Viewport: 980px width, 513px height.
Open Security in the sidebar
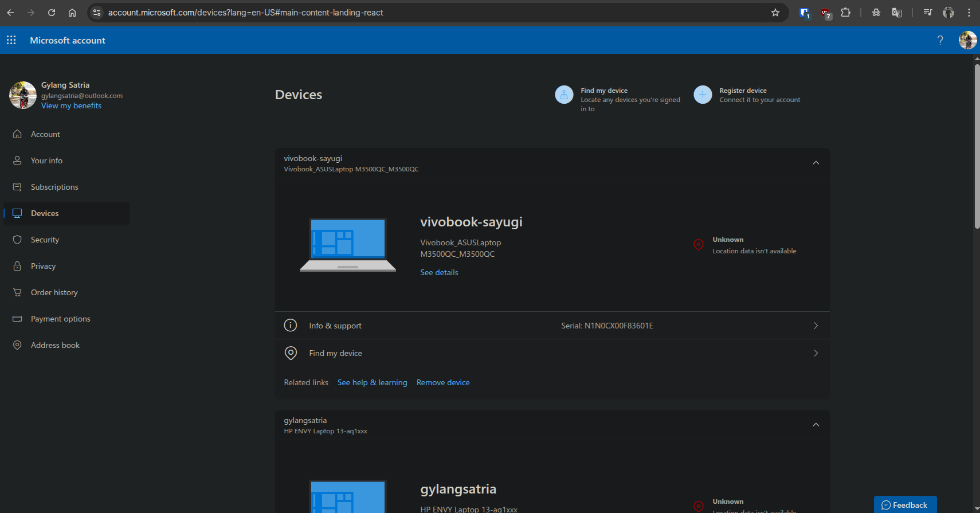point(45,240)
